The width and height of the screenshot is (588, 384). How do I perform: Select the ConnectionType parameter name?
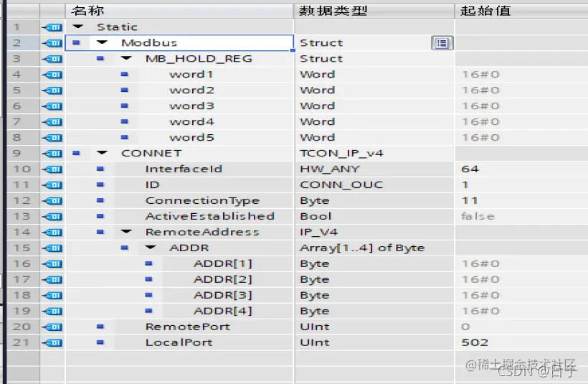pos(202,201)
